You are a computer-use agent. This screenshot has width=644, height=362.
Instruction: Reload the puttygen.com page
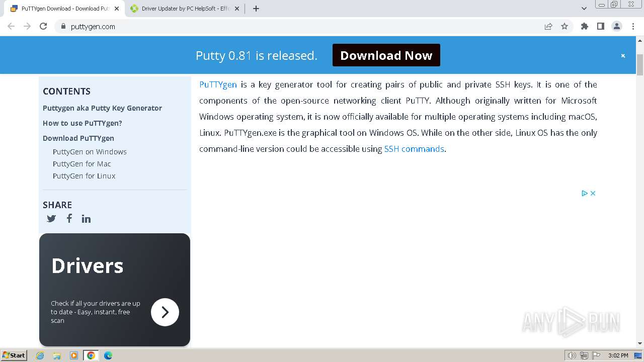43,26
